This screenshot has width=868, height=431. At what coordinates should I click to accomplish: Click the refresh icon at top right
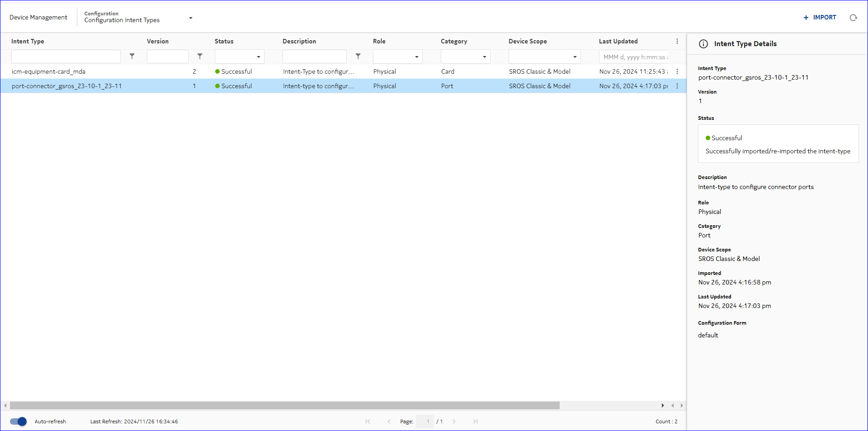(x=853, y=18)
